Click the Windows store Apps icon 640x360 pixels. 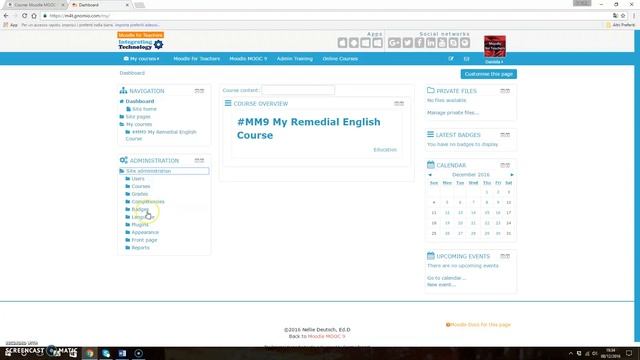click(x=377, y=43)
